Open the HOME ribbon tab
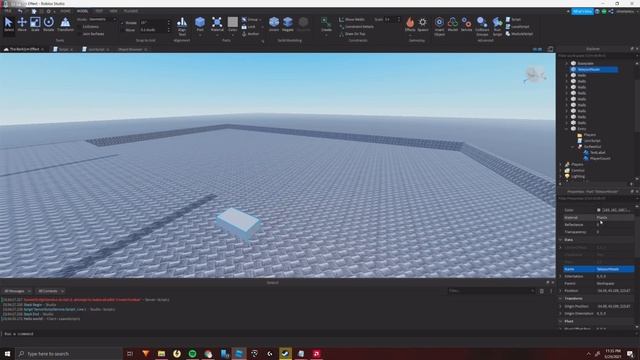This screenshot has width=640, height=360. (65, 11)
